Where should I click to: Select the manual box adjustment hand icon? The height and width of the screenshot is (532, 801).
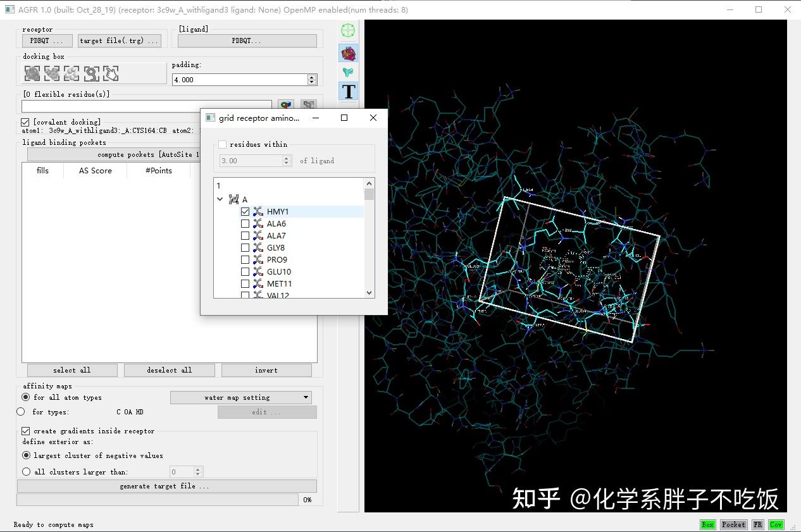click(x=109, y=73)
